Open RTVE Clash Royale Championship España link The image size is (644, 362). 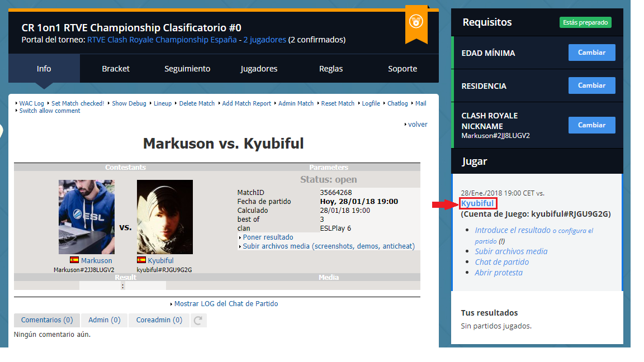162,40
